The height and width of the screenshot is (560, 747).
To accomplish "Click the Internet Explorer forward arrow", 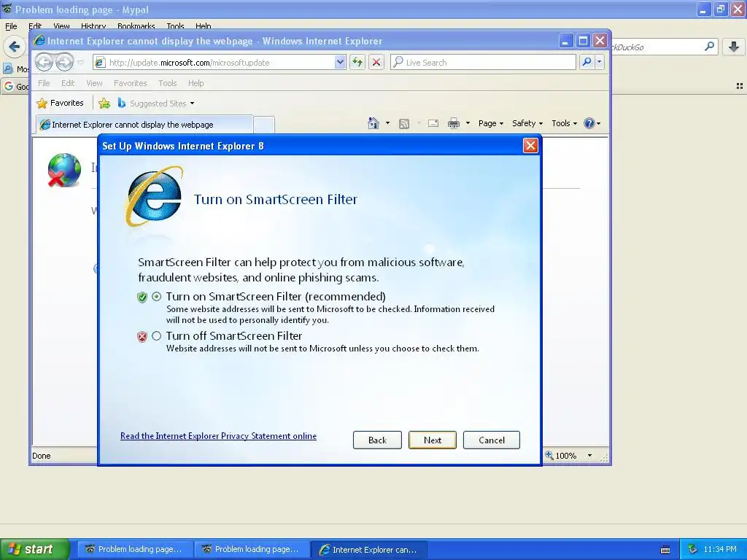I will (x=64, y=62).
